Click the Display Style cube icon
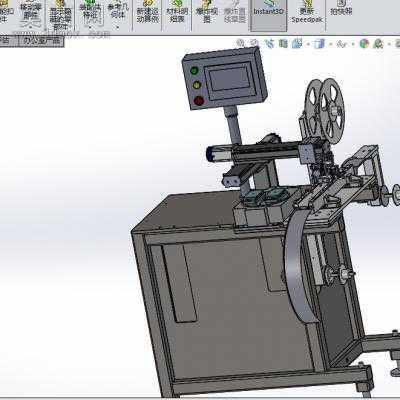The image size is (400, 400). pos(319,44)
